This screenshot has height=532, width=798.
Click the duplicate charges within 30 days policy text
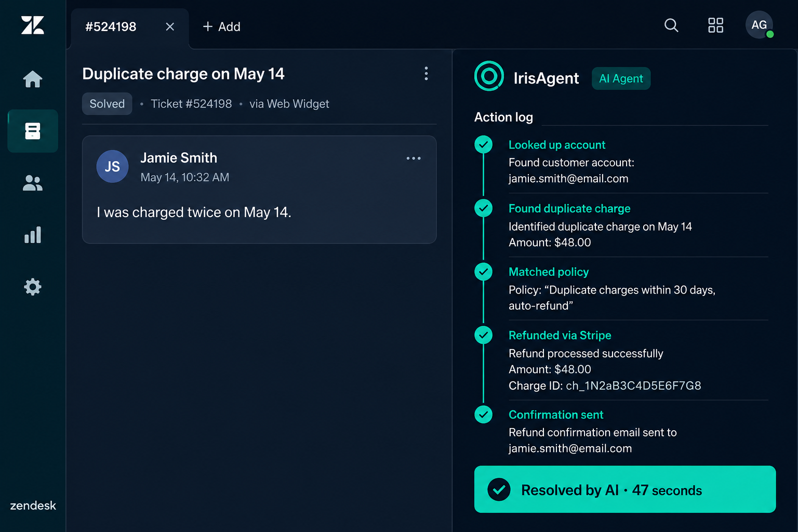click(x=612, y=298)
